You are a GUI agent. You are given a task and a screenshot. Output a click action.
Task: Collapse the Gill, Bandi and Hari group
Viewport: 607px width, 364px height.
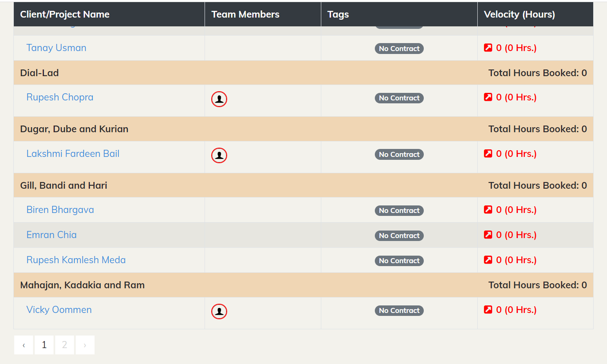(x=64, y=185)
